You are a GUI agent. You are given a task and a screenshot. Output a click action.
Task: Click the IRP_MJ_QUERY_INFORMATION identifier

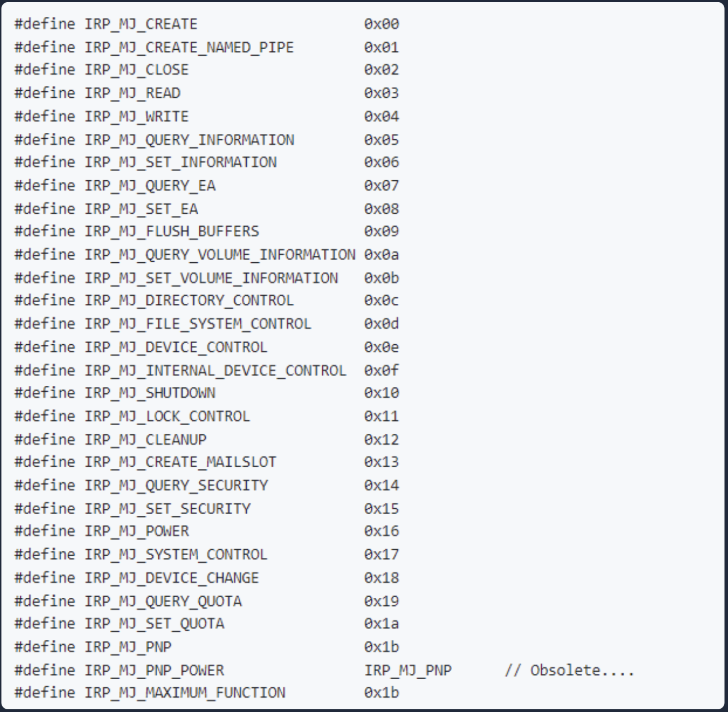(x=188, y=140)
